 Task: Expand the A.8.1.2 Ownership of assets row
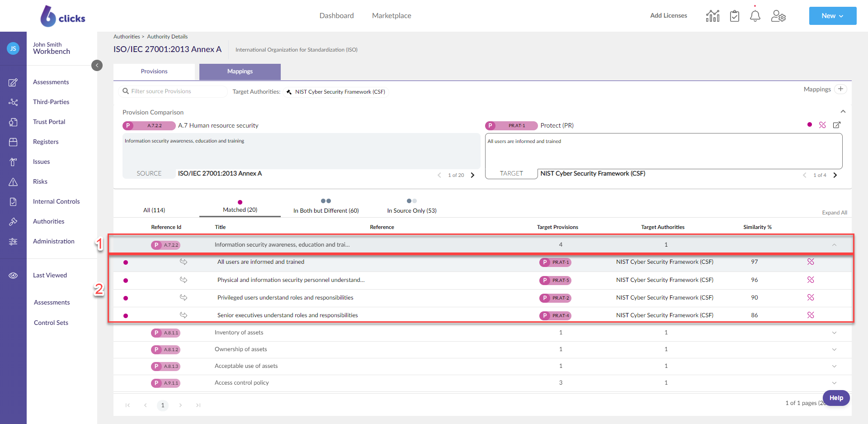(834, 349)
